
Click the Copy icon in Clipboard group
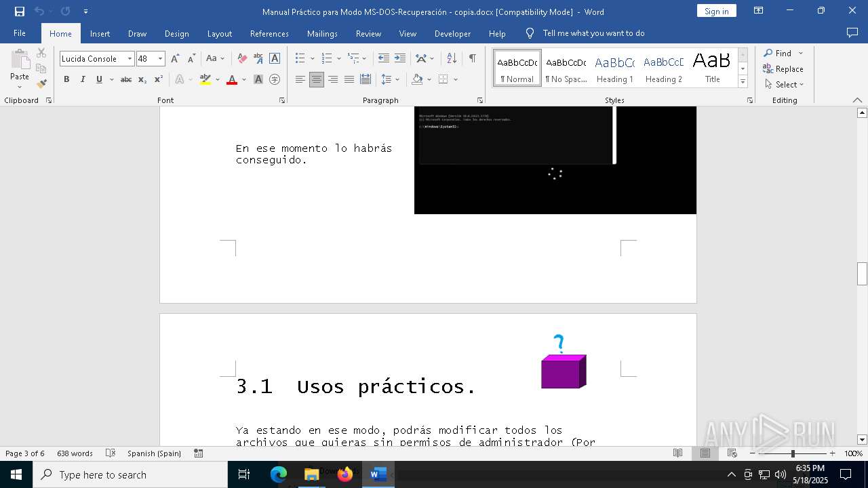coord(41,68)
